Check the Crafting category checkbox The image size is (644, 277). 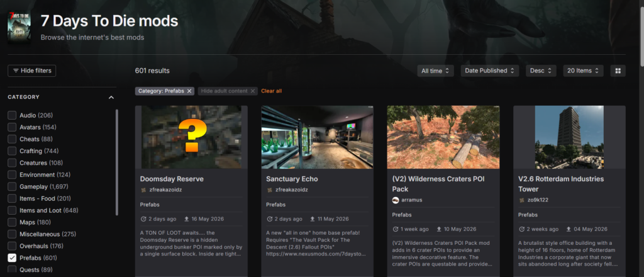pyautogui.click(x=12, y=151)
